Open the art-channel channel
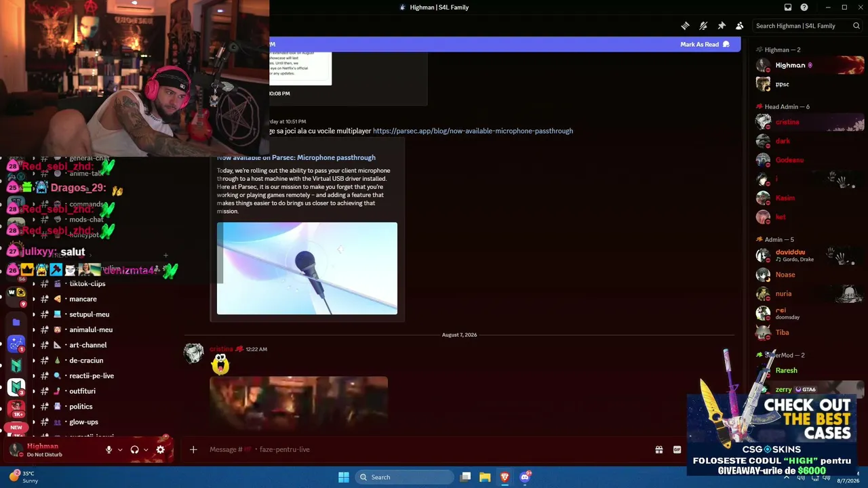This screenshot has height=488, width=868. click(x=88, y=345)
